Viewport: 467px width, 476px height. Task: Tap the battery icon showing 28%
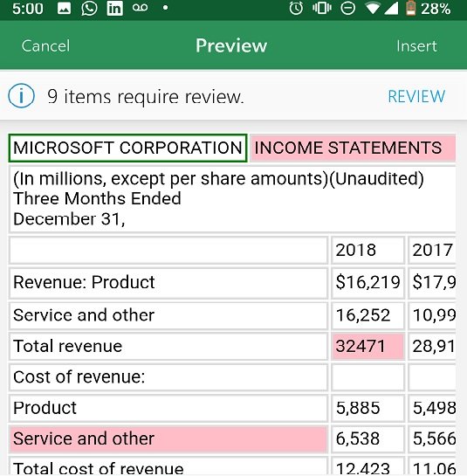[410, 8]
